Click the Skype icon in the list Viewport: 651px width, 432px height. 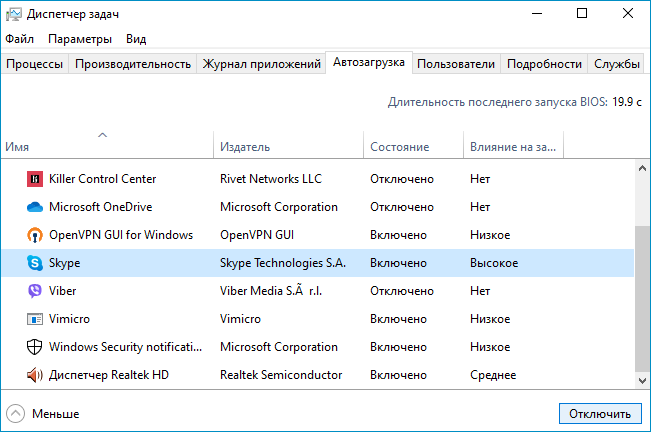click(35, 263)
